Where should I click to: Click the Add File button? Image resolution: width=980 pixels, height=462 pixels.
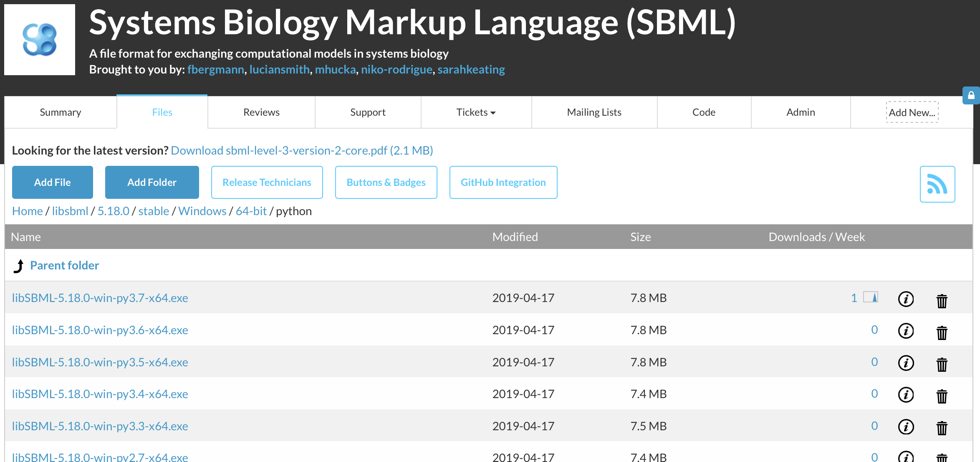pos(53,183)
